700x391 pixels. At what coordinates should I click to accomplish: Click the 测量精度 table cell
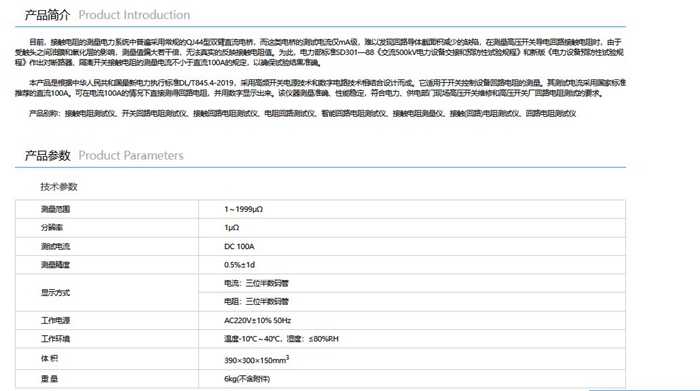click(107, 265)
